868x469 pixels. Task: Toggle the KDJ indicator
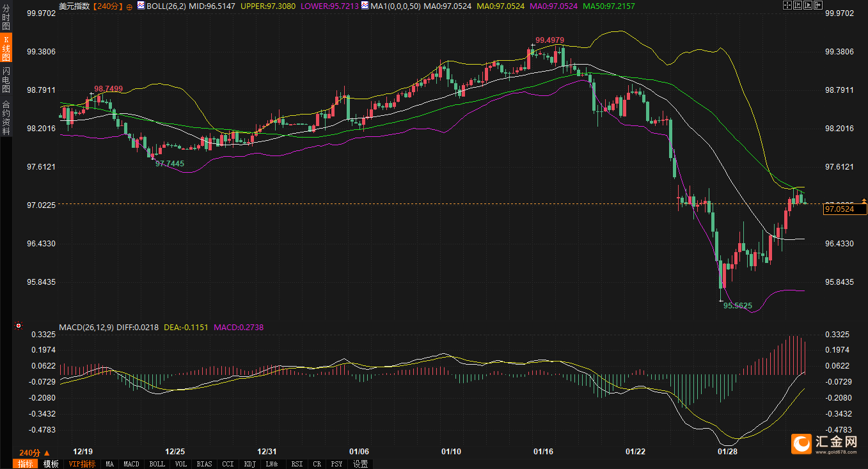[x=250, y=464]
